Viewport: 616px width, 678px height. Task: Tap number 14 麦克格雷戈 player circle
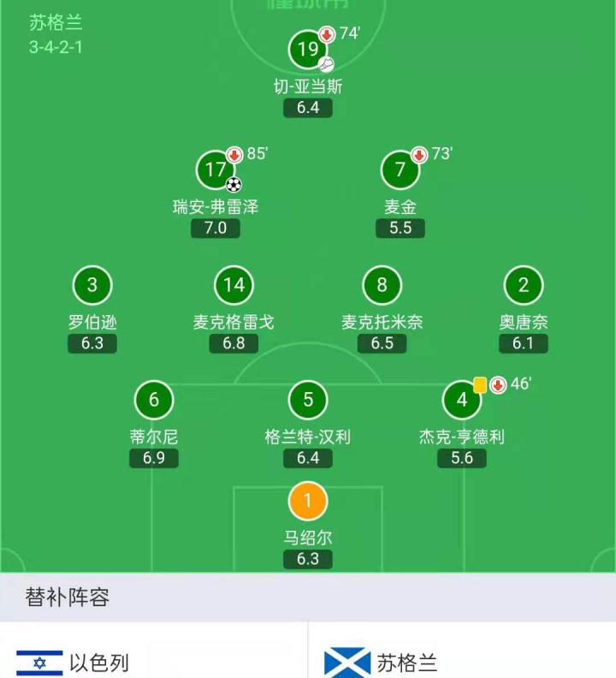[x=234, y=286]
